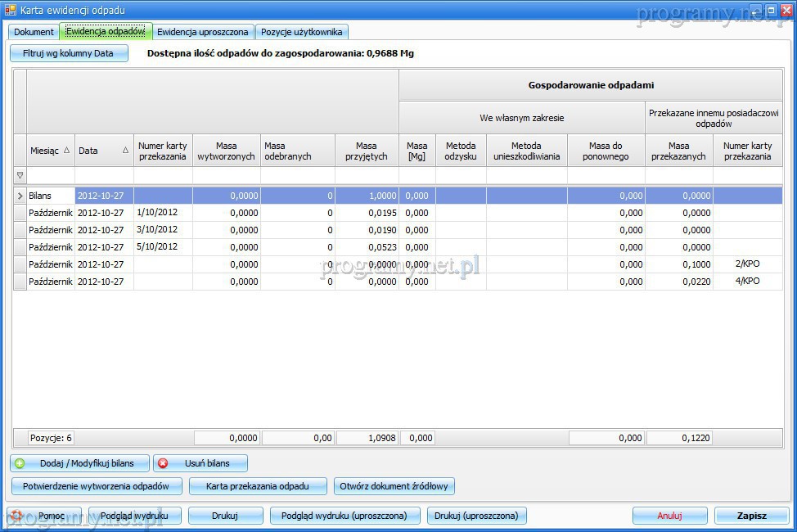Click the Karta przekazania odpadu button
The width and height of the screenshot is (797, 532).
point(258,486)
